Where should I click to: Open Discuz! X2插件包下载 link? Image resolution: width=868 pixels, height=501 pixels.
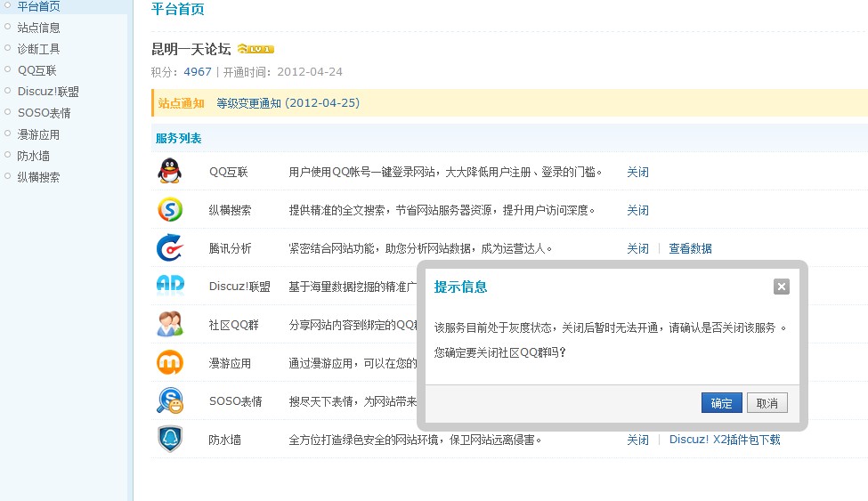[725, 440]
